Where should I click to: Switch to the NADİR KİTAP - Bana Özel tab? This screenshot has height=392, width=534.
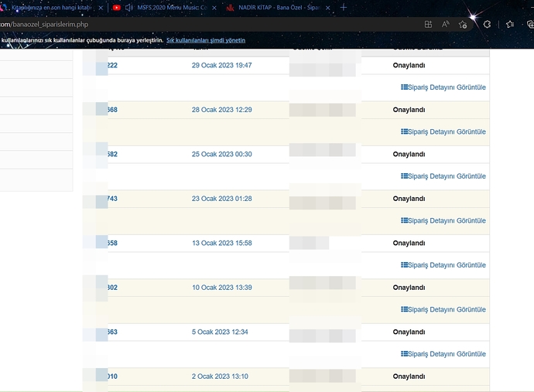(279, 8)
